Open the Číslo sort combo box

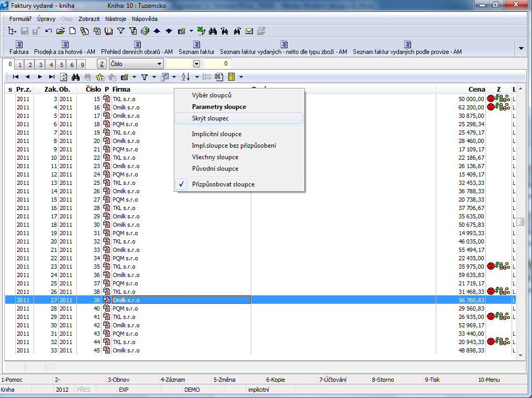tap(136, 64)
